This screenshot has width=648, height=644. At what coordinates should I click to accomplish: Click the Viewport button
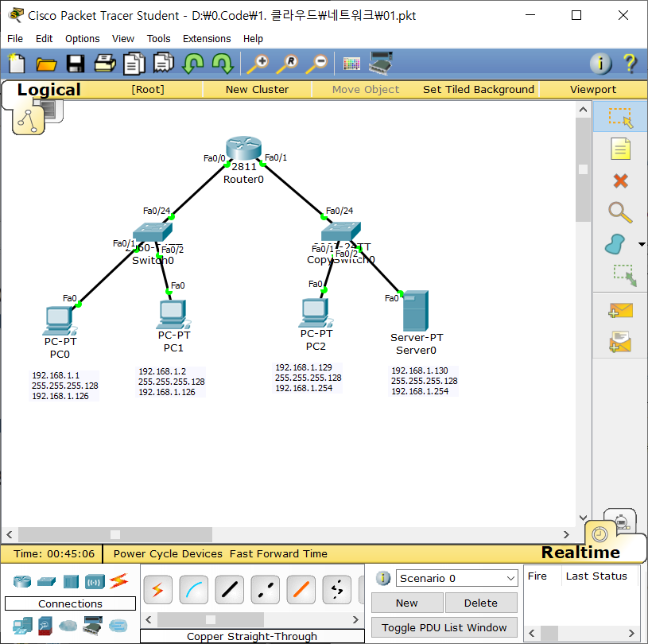(593, 89)
